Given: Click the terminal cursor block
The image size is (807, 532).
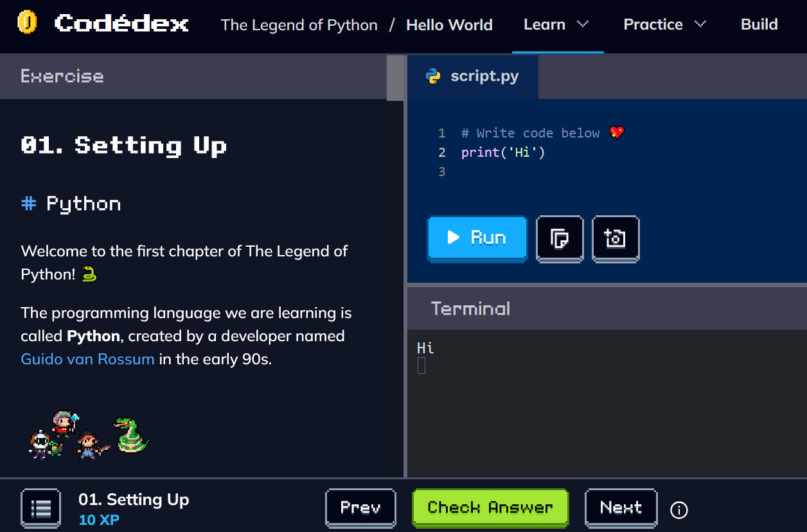Looking at the screenshot, I should pos(421,366).
